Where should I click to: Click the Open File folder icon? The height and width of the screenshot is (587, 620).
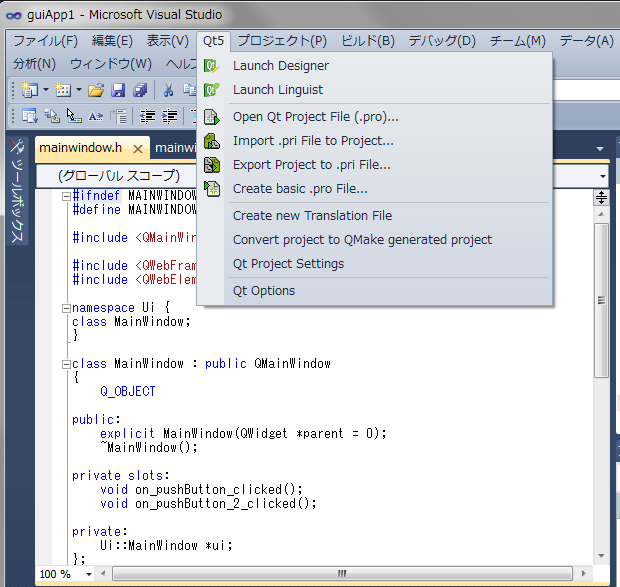pyautogui.click(x=96, y=90)
